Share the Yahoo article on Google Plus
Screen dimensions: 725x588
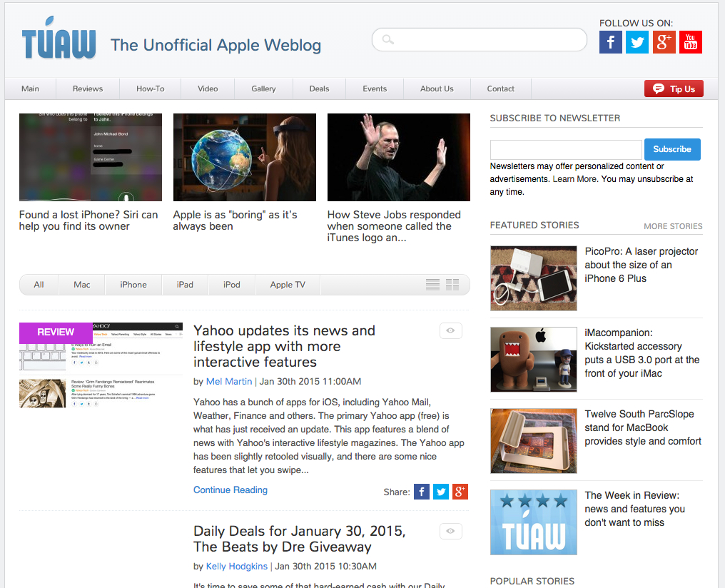pyautogui.click(x=460, y=492)
